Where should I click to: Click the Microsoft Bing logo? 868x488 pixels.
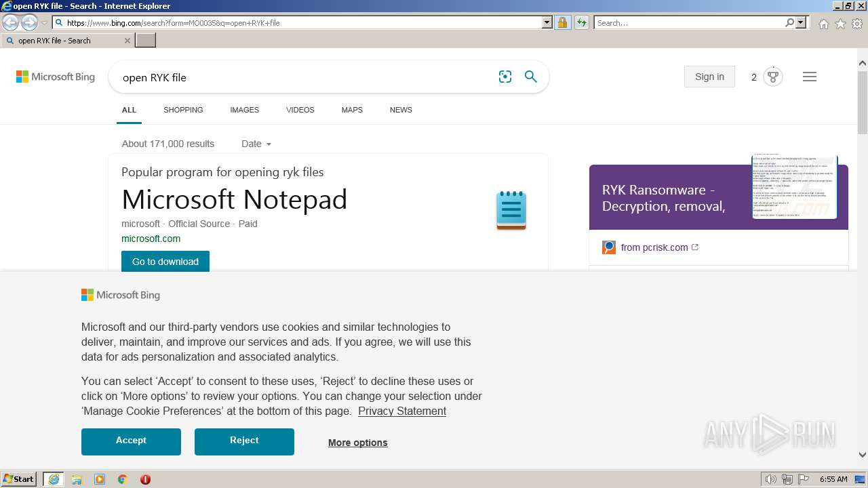(56, 77)
